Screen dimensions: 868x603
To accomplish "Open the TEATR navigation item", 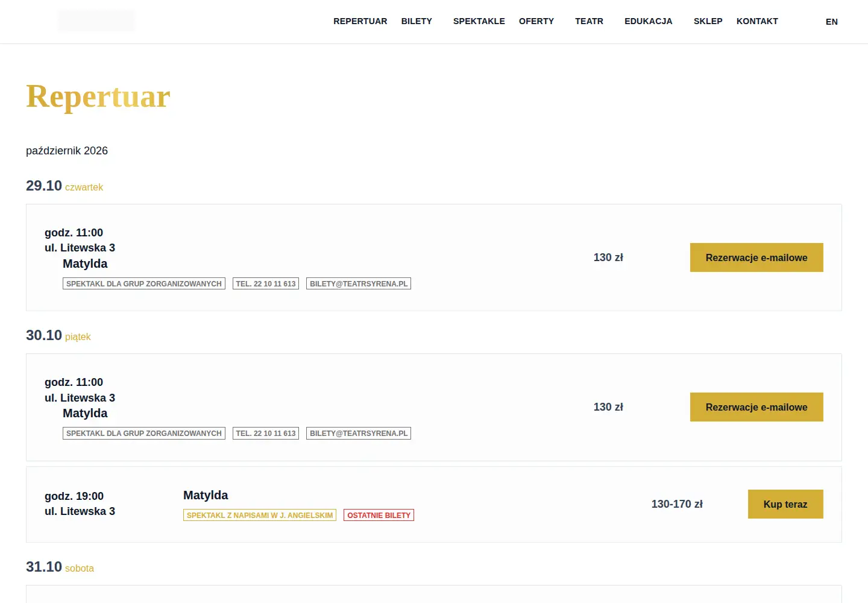I will pyautogui.click(x=589, y=21).
